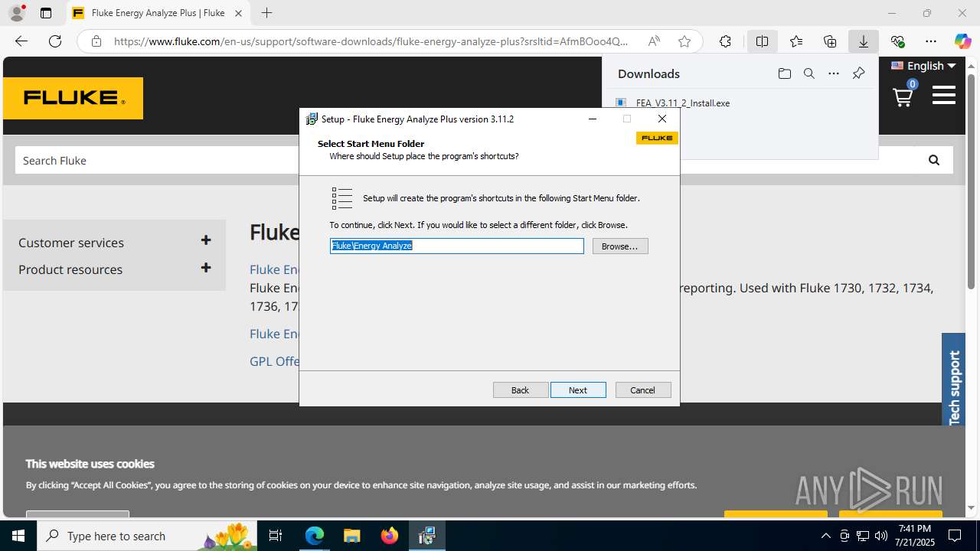Pin the Downloads panel
The image size is (980, 551).
pos(858,73)
